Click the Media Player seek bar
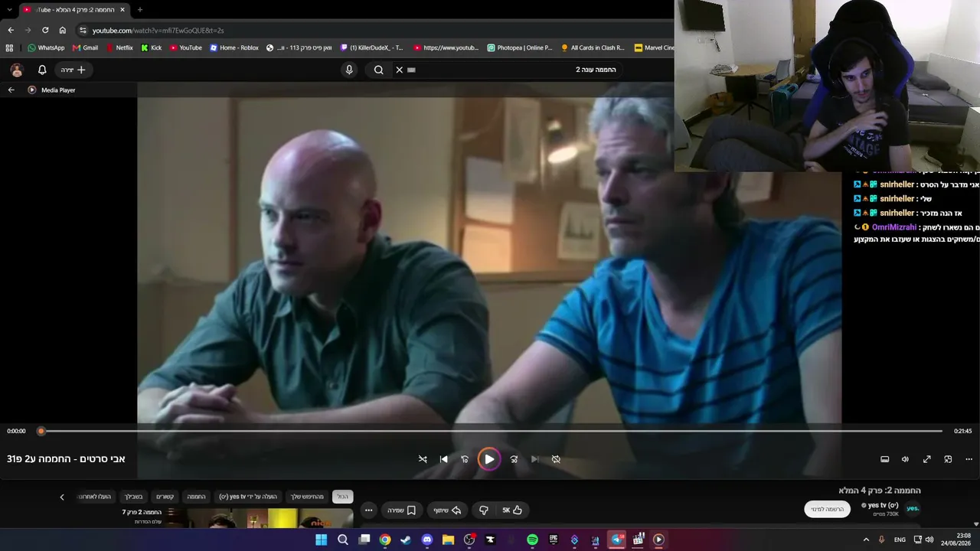Viewport: 980px width, 551px height. tap(490, 431)
